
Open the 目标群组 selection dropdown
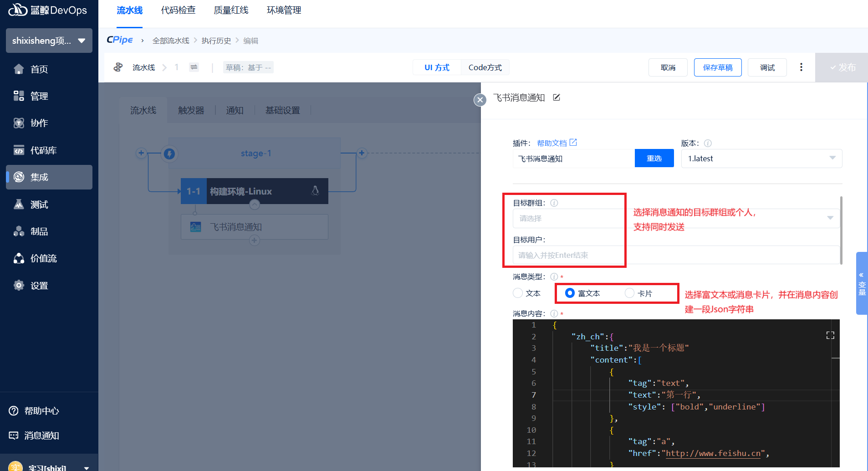676,218
